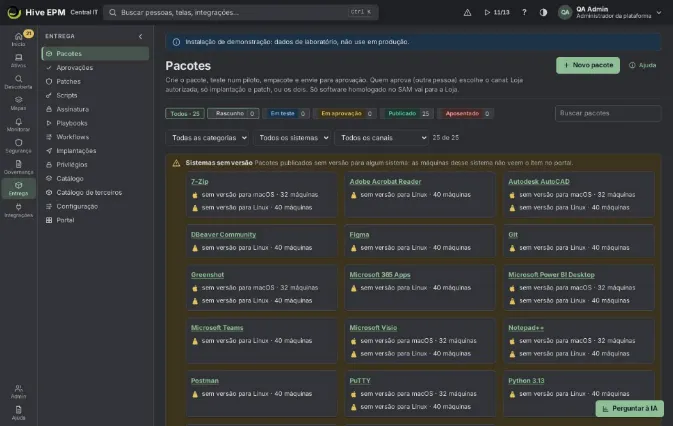Open the Adobe Acrobat Reader package link
The image size is (673, 426).
tap(385, 181)
